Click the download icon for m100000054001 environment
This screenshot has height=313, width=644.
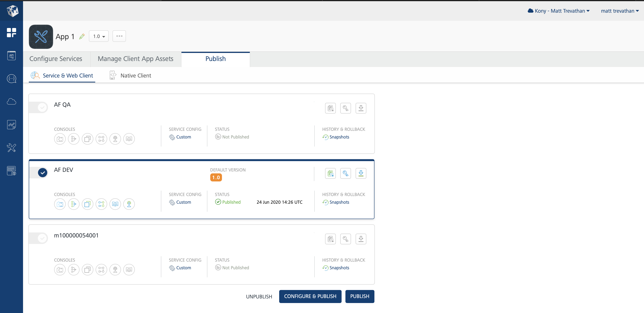[x=361, y=239]
